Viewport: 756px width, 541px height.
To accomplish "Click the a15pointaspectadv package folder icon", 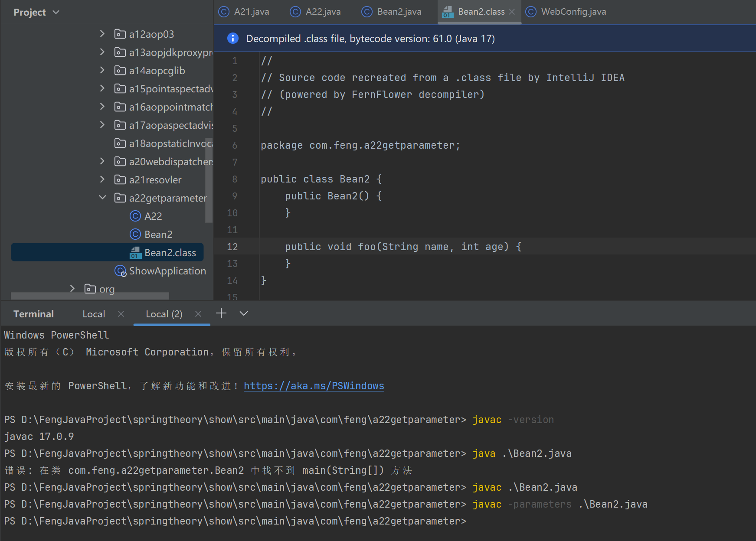I will [x=120, y=88].
